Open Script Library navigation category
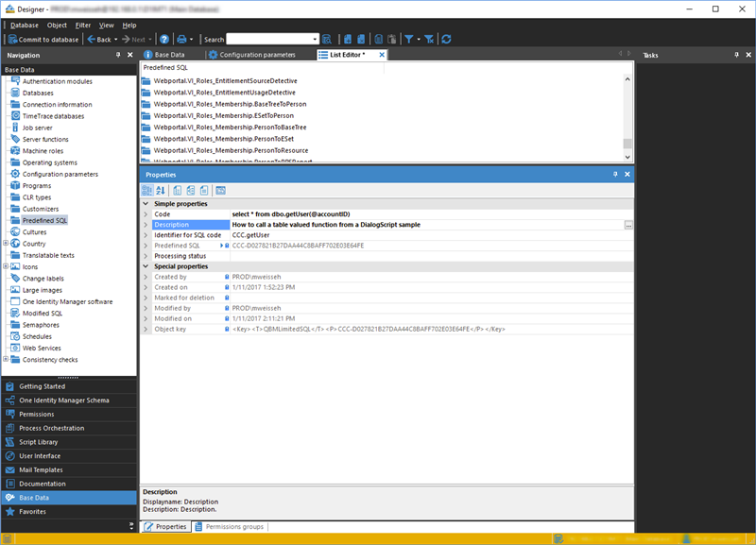756x545 pixels. pyautogui.click(x=40, y=442)
